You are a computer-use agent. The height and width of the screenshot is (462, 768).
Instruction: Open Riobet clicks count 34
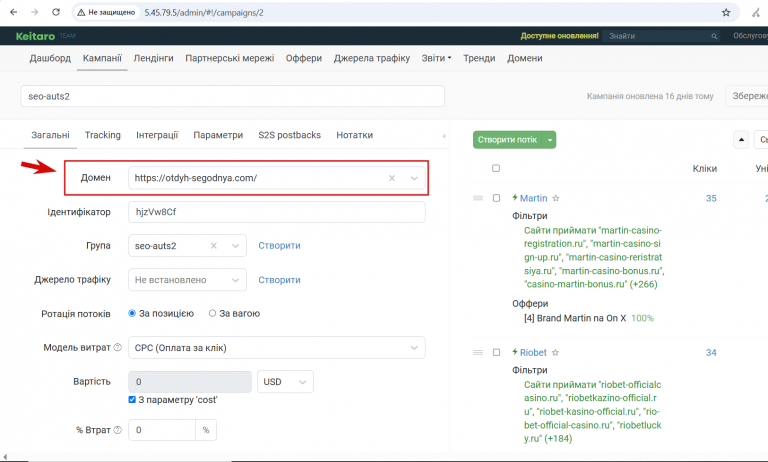(x=711, y=353)
